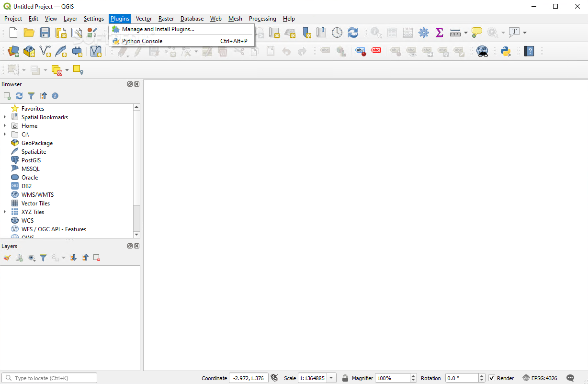The image size is (588, 384).
Task: Click Select by Location yellow icon
Action: pyautogui.click(x=78, y=70)
